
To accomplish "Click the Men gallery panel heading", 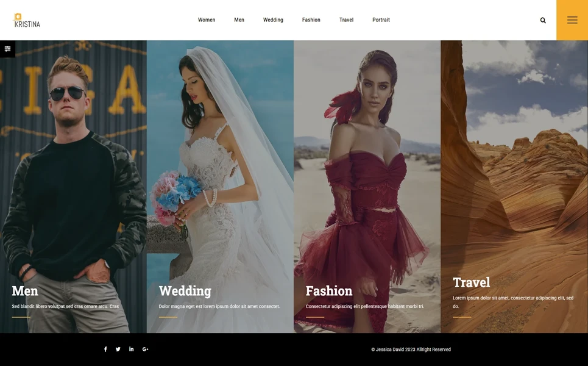I will 24,290.
